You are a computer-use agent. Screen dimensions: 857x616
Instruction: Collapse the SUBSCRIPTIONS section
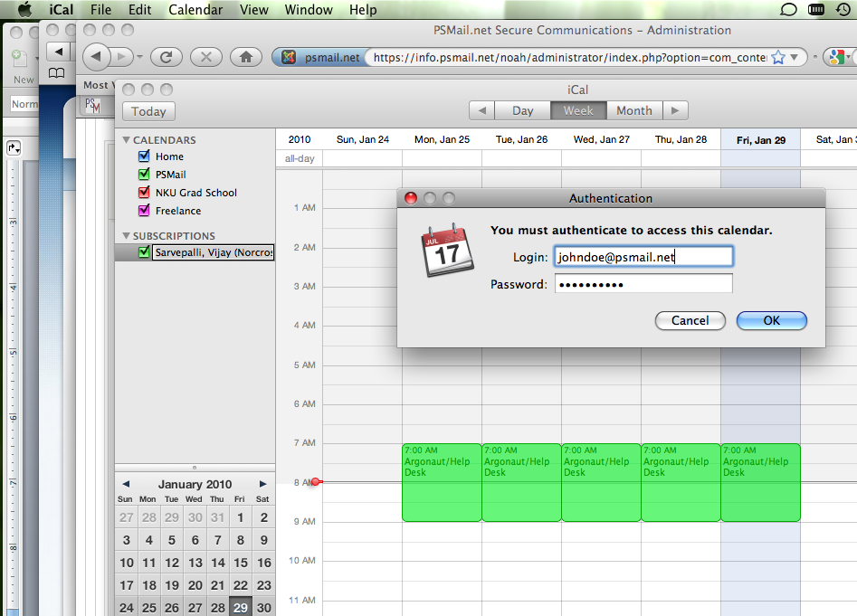click(127, 236)
